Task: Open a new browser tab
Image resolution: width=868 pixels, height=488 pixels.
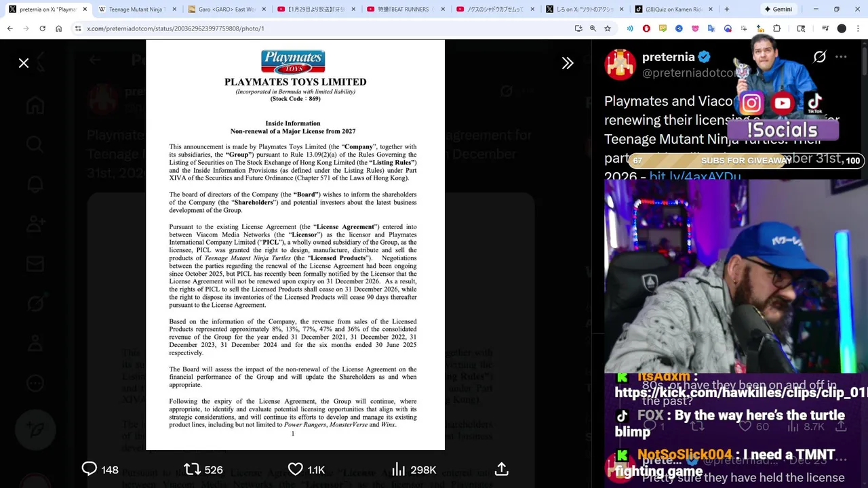Action: point(727,9)
